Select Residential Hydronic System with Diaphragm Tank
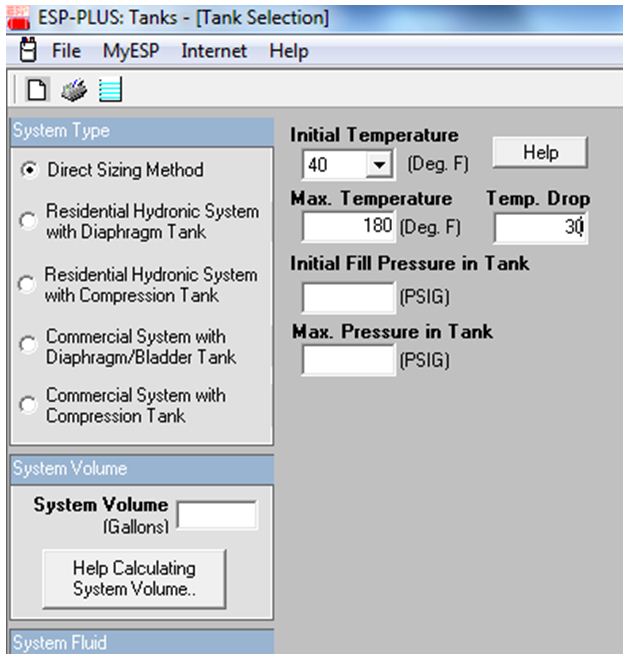Image resolution: width=626 pixels, height=661 pixels. point(28,220)
